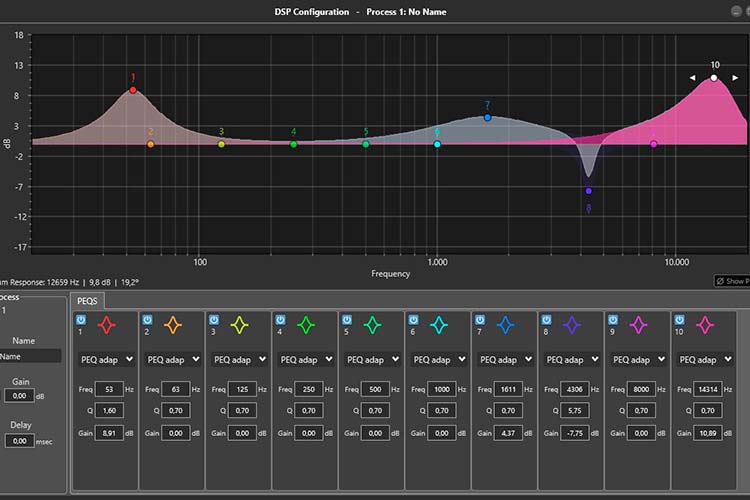Image resolution: width=750 pixels, height=500 pixels.
Task: Open filter type dropdown of PEQ 4
Action: pyautogui.click(x=306, y=359)
